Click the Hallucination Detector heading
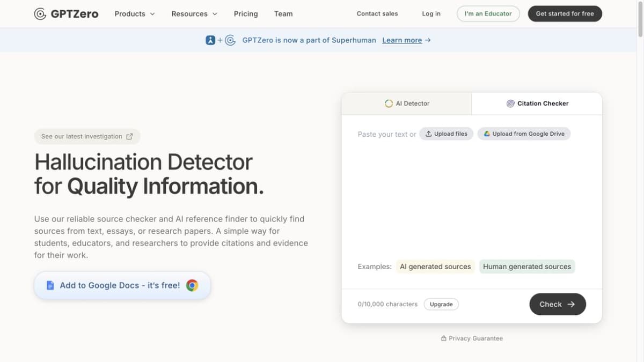Screen dimensions: 644x362 coord(149,174)
